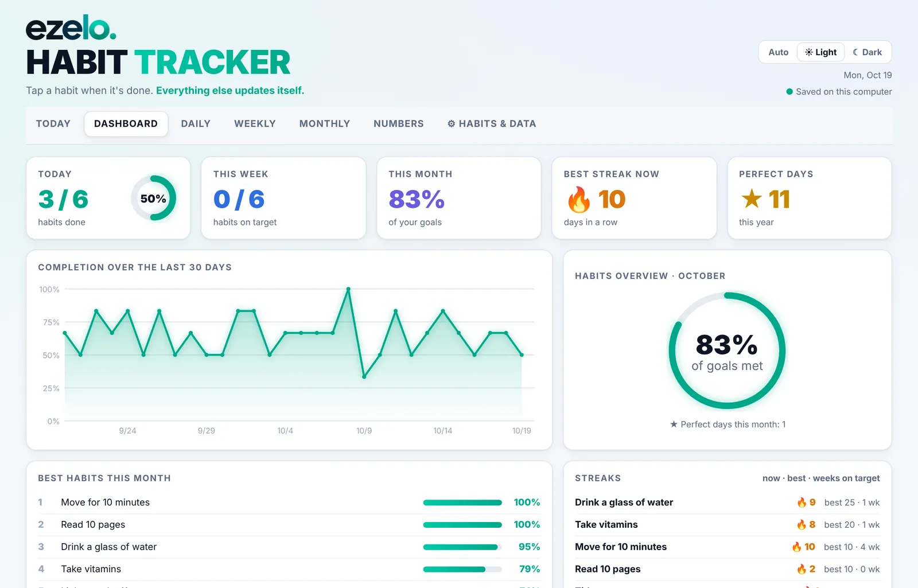
Task: Click 'Perfect days this month: 1' text
Action: pos(728,425)
